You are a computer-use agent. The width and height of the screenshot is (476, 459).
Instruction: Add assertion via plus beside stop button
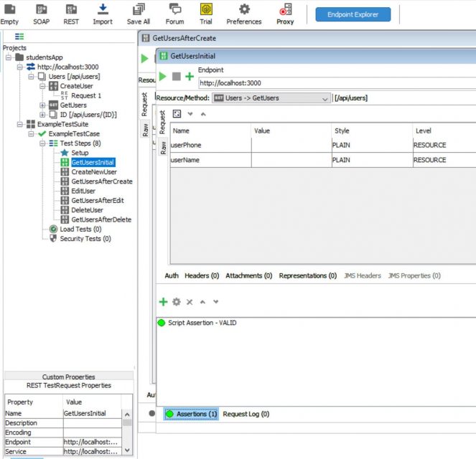[x=190, y=77]
